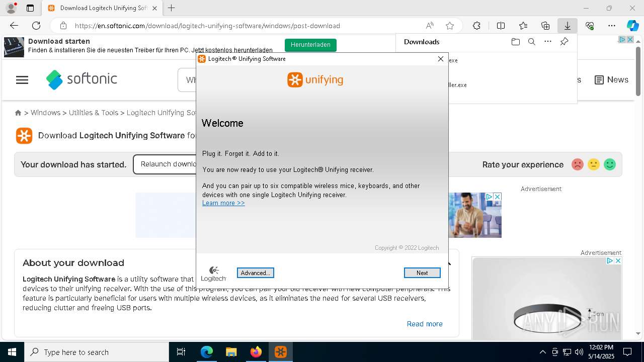
Task: Click taskbar search box
Action: point(97,352)
